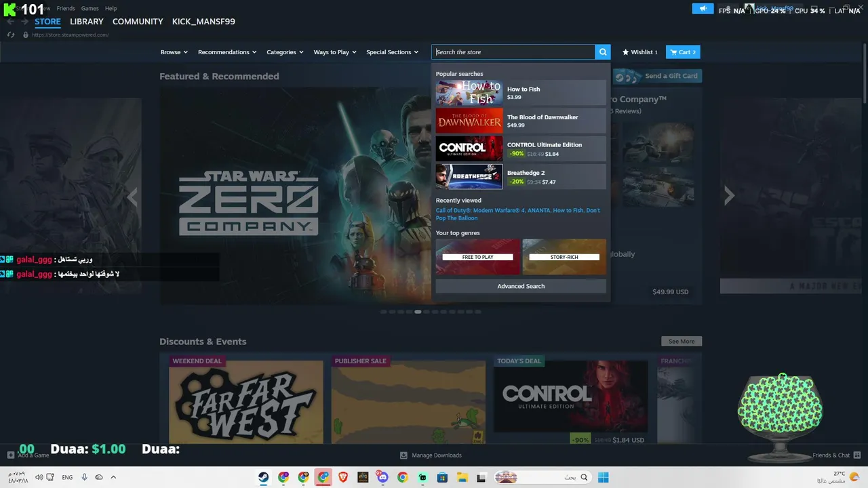Open File Explorer from the taskbar
868x488 pixels.
462,477
